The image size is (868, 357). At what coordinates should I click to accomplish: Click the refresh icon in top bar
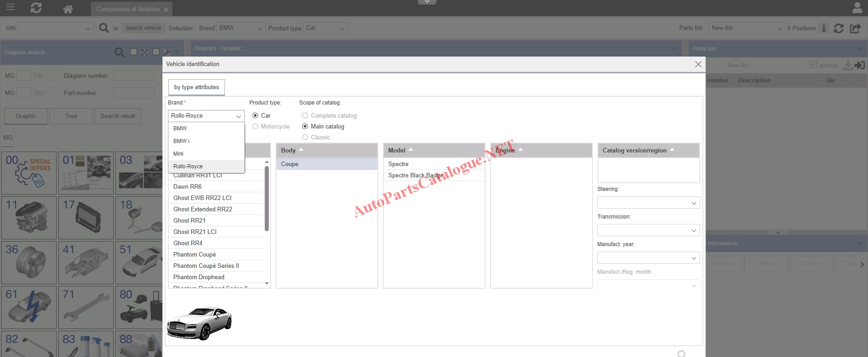36,8
